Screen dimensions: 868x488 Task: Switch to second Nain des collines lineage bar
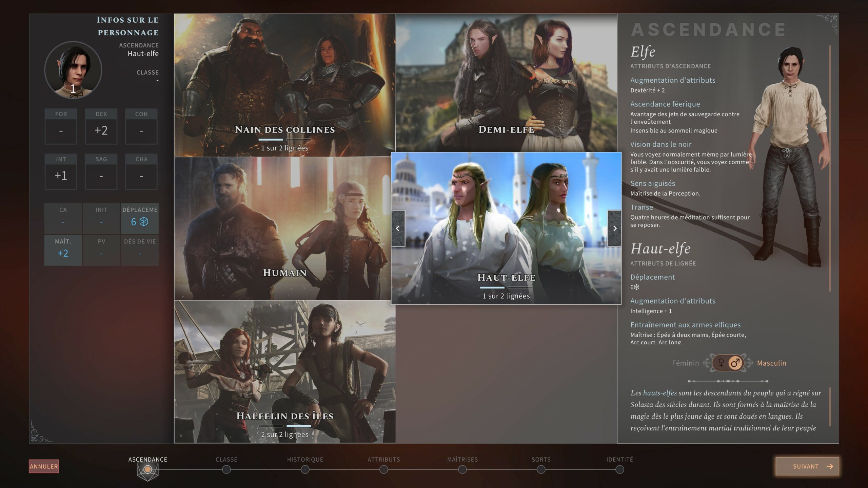point(299,140)
